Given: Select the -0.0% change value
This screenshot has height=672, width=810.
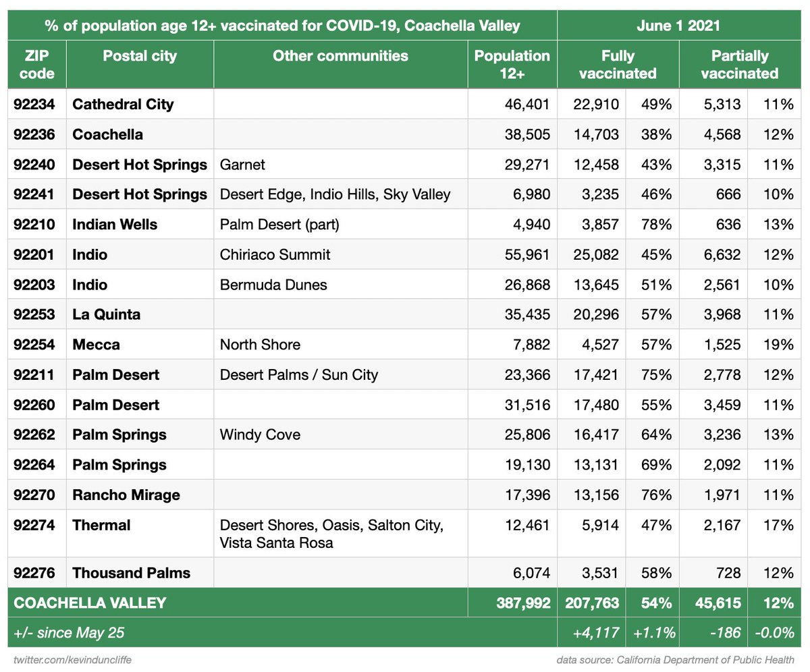Looking at the screenshot, I should 774,633.
